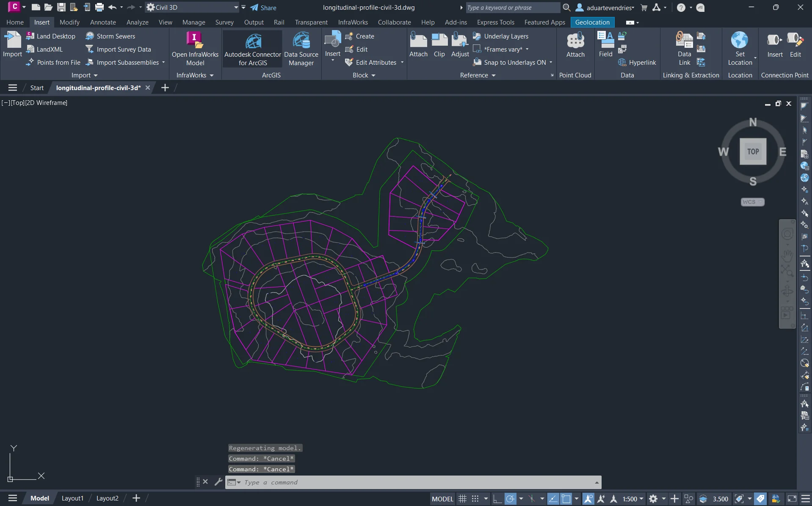Click the WCS coordinate system button

coord(752,202)
